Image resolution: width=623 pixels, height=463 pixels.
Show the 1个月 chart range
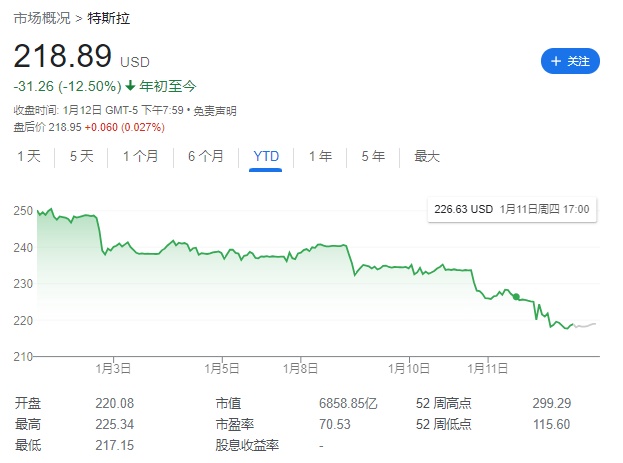(140, 156)
